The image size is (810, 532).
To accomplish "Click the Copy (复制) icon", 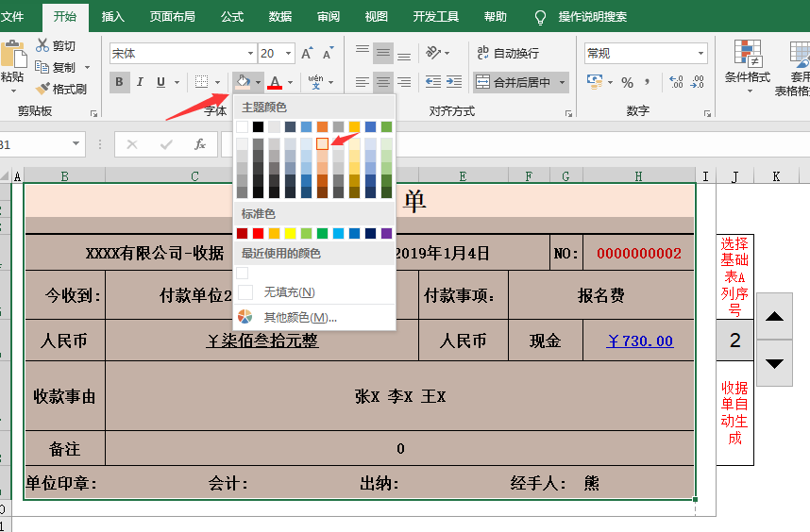I will [x=42, y=67].
